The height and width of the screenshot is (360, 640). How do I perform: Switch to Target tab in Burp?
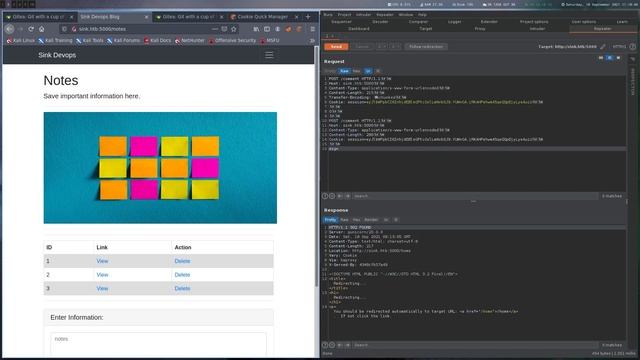coord(425,29)
